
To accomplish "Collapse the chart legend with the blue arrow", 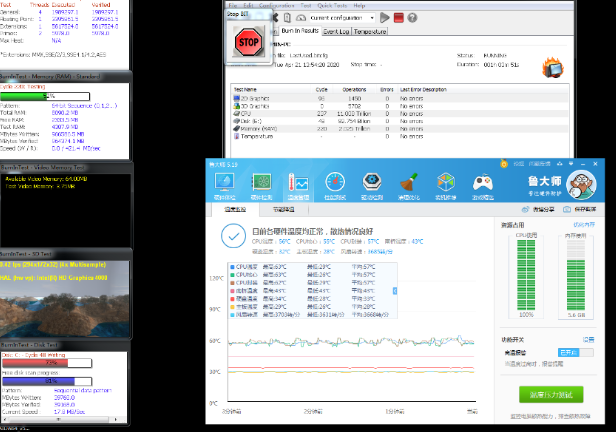I will pyautogui.click(x=395, y=291).
